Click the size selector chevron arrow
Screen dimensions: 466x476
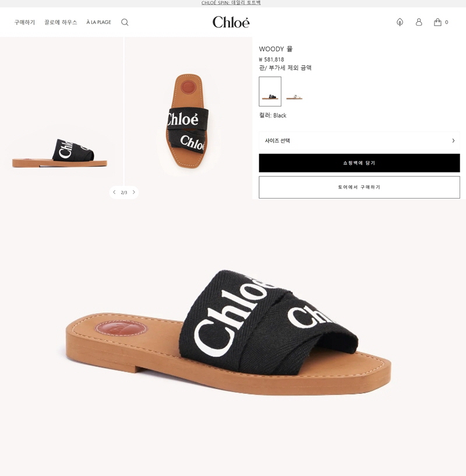click(x=453, y=140)
